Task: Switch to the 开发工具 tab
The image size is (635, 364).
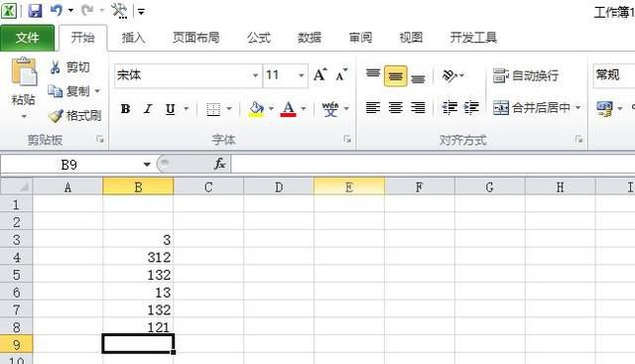Action: tap(473, 38)
